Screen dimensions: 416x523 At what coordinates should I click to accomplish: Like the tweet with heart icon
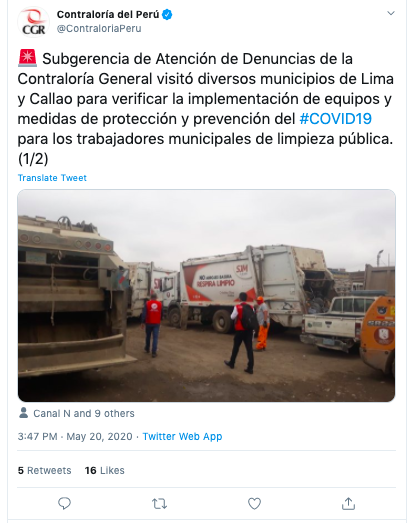coord(254,503)
